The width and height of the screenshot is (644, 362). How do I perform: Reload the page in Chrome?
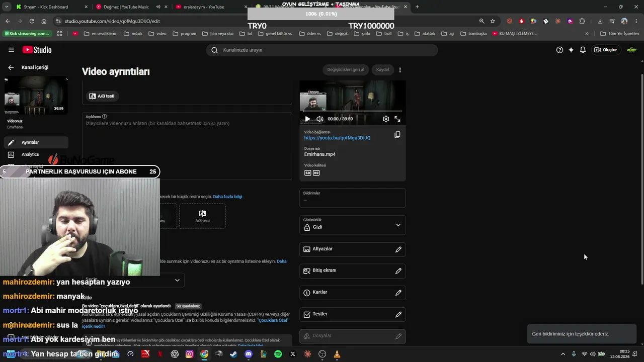(32, 21)
